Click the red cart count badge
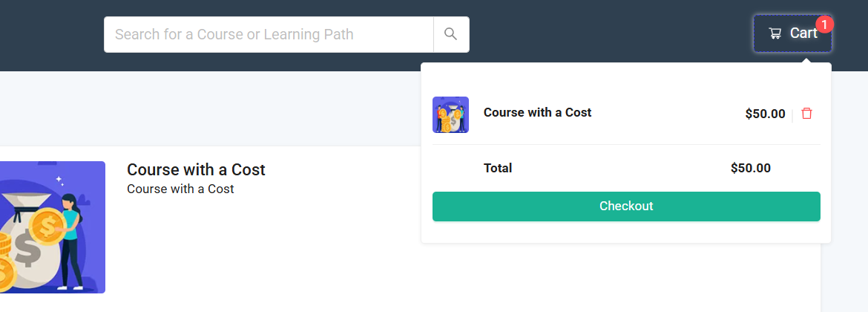The image size is (868, 312). coord(824,25)
